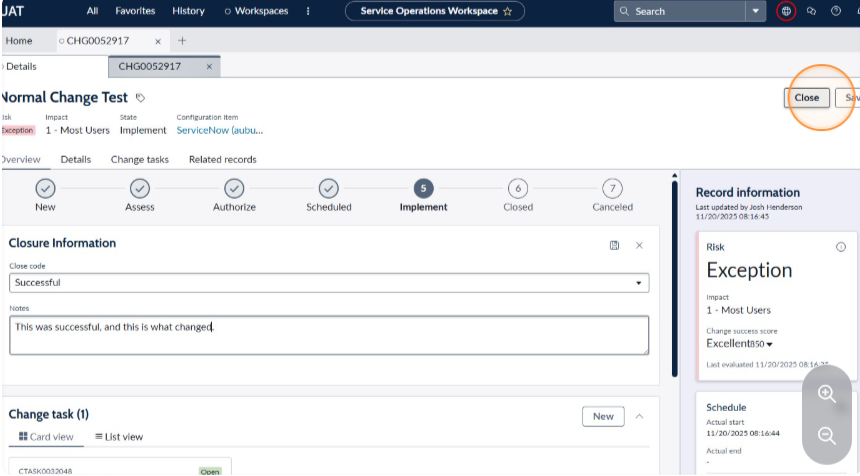Image resolution: width=860 pixels, height=476 pixels.
Task: Click the zoom out magnifier icon
Action: 827,436
